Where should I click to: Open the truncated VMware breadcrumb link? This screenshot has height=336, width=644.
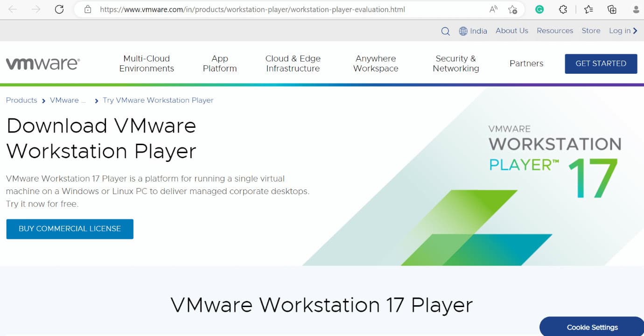click(68, 100)
